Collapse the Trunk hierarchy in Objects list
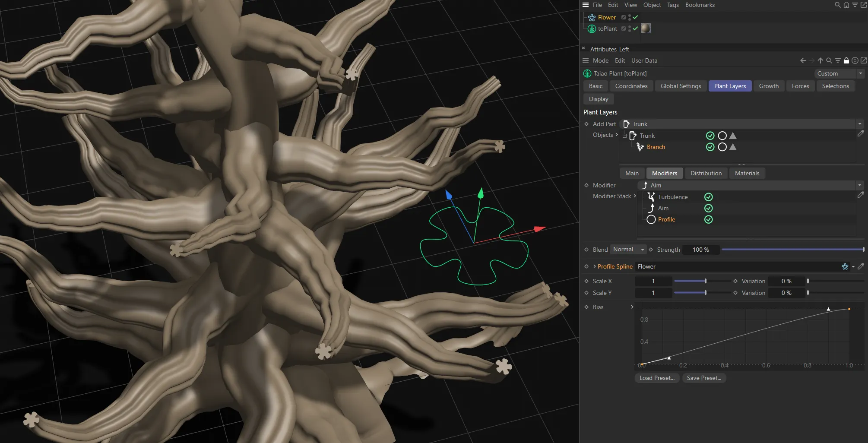Viewport: 868px width, 443px height. [x=624, y=135]
